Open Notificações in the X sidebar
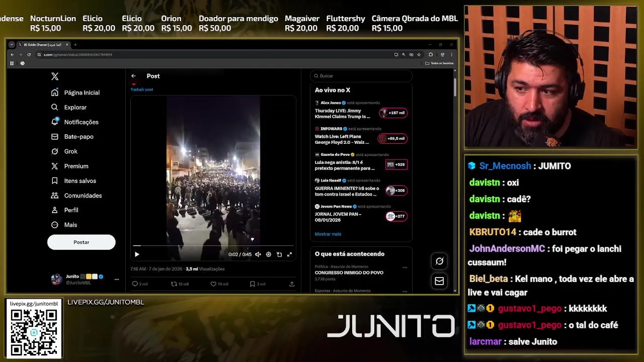 point(75,122)
